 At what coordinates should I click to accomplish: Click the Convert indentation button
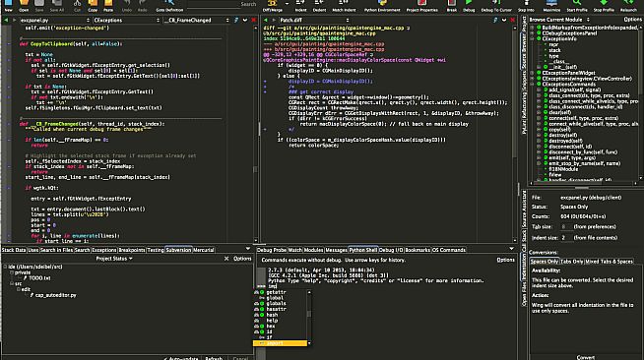(586, 357)
